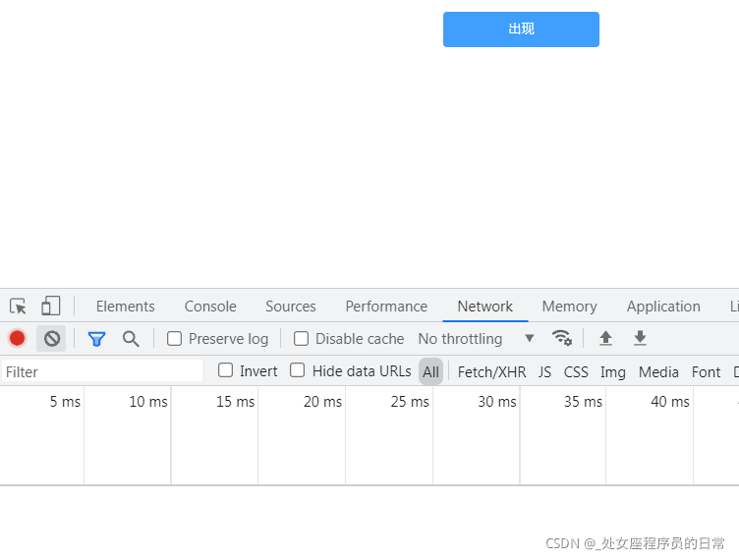Filter requests by Media type

point(658,372)
